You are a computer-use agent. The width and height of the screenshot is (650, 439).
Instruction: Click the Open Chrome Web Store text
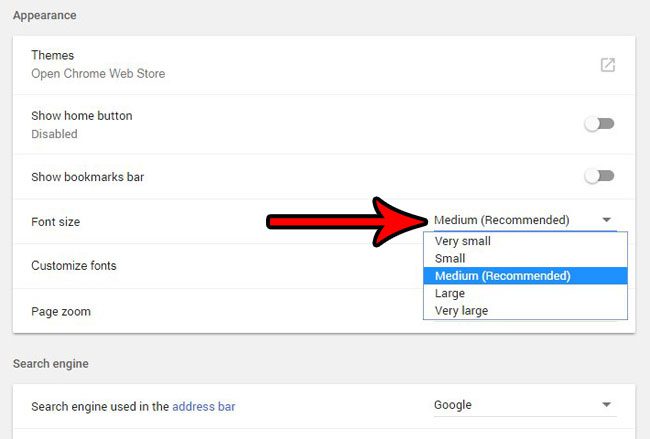click(x=98, y=74)
